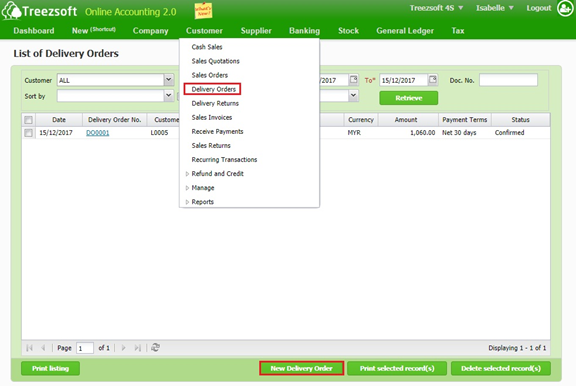Click Print selected record(s) button
This screenshot has width=576, height=386.
tap(397, 368)
